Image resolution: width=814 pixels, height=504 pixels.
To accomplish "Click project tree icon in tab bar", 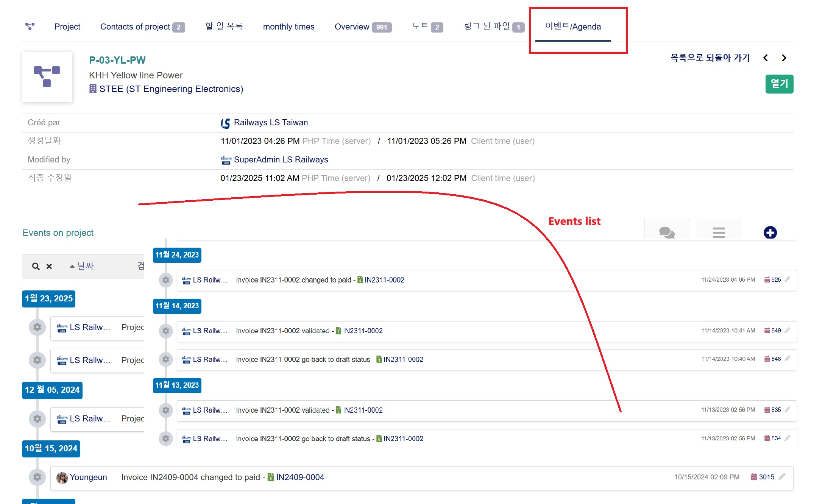I will pyautogui.click(x=30, y=27).
